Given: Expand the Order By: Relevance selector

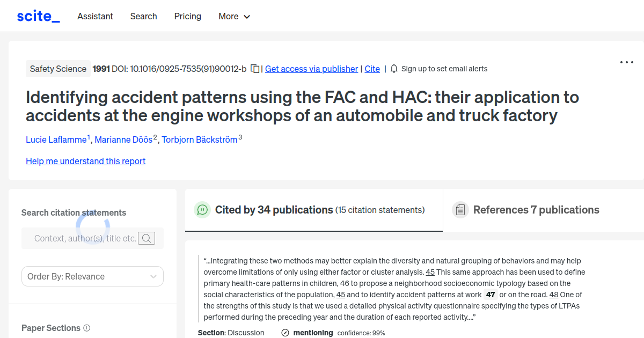Looking at the screenshot, I should pyautogui.click(x=92, y=276).
